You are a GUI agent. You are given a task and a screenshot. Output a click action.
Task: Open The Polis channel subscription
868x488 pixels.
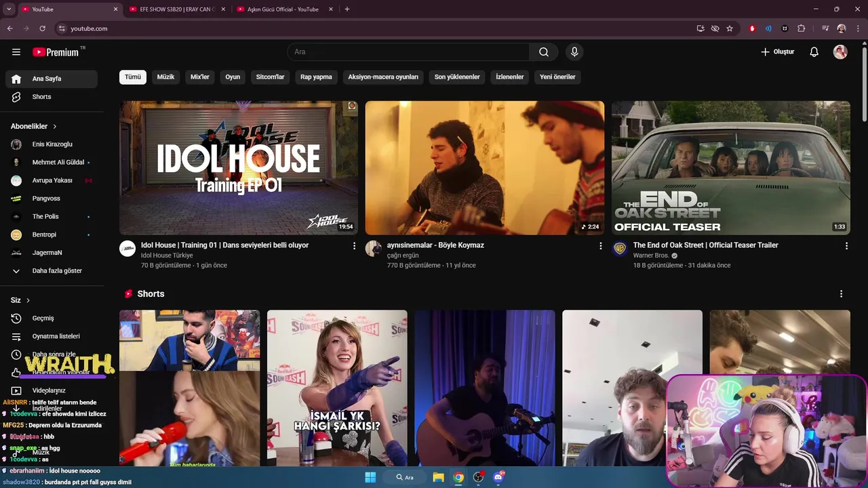(x=52, y=217)
